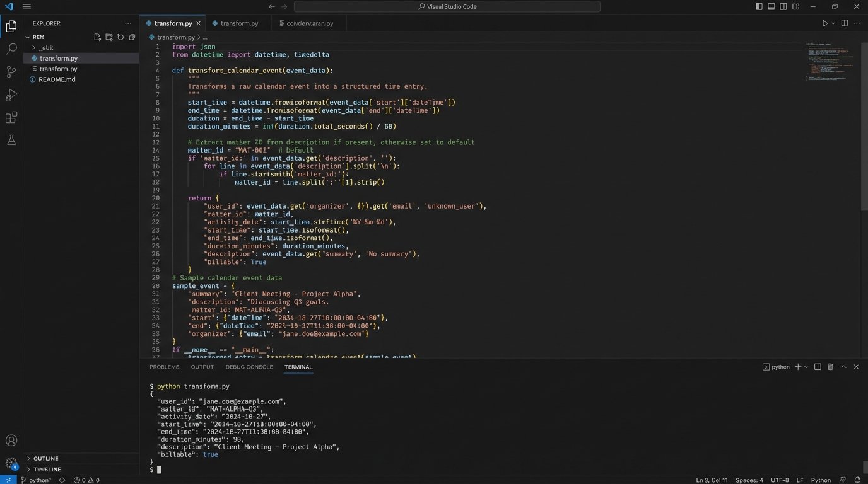Expand the OUTLINE section
868x484 pixels.
(x=46, y=458)
